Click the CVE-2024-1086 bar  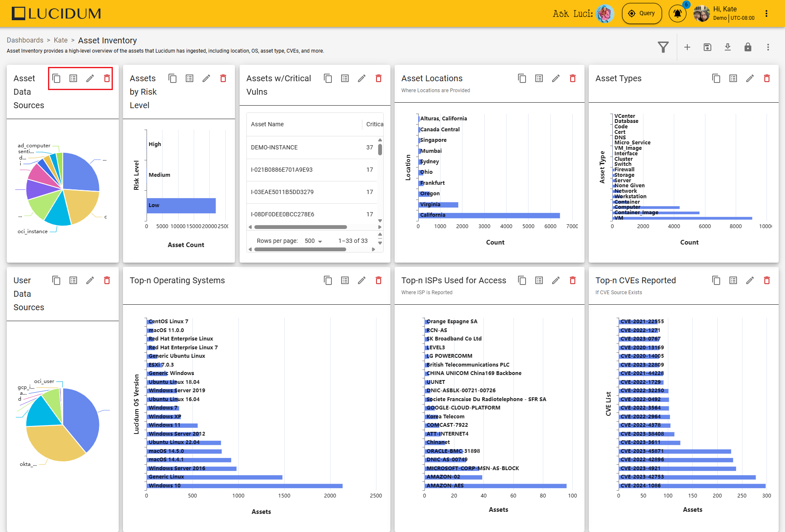coord(692,486)
